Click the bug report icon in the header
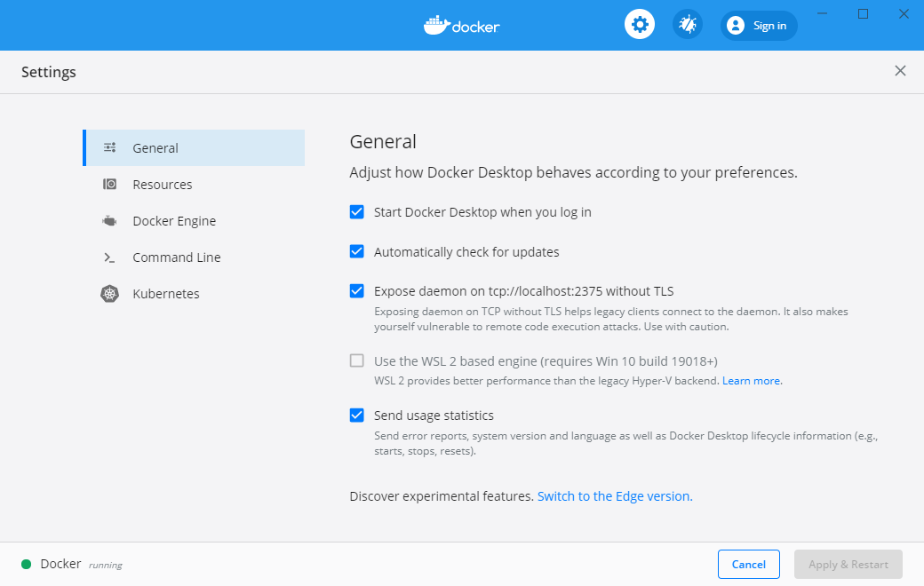 click(x=687, y=24)
